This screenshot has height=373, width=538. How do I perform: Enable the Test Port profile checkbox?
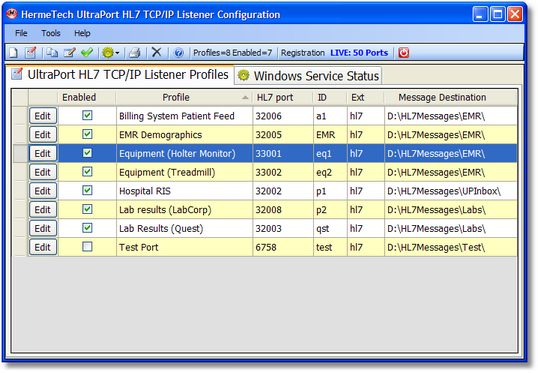tap(87, 246)
